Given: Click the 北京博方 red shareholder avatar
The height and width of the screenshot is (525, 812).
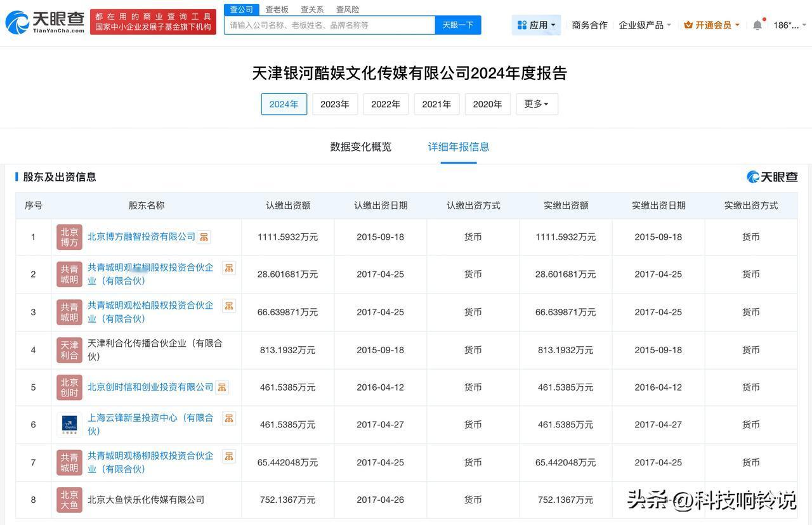Looking at the screenshot, I should click(69, 237).
